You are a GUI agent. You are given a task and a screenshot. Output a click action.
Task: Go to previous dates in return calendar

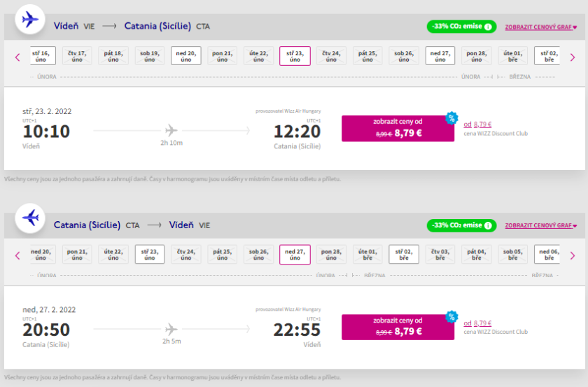(17, 255)
